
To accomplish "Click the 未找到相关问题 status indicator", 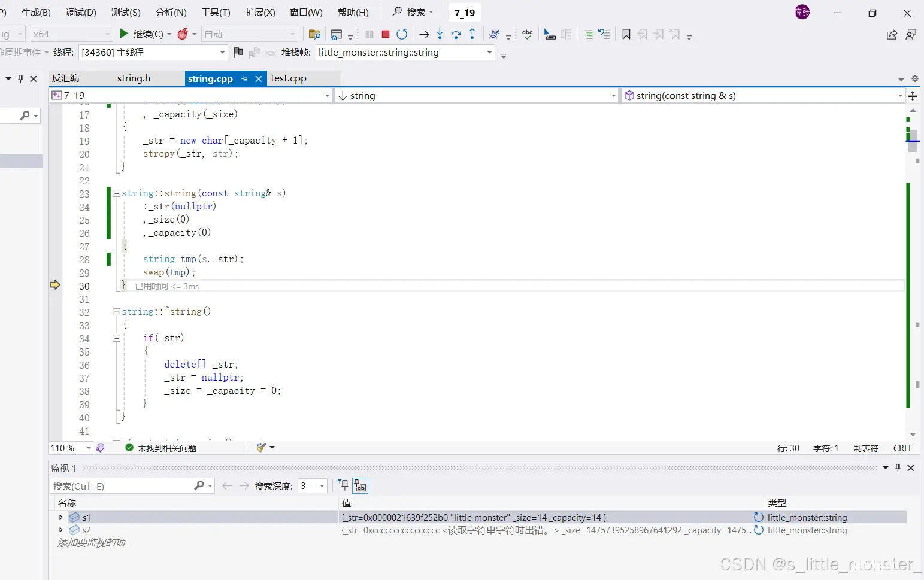I will pos(160,448).
